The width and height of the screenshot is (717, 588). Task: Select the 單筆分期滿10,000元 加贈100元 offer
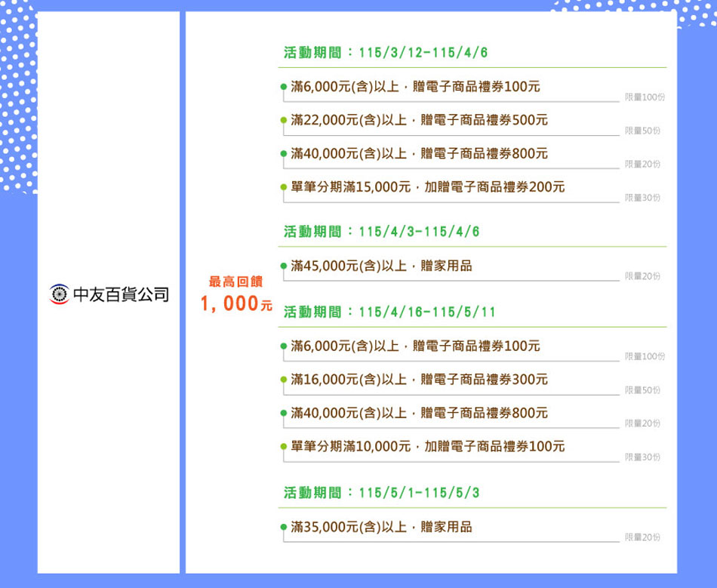(x=427, y=447)
